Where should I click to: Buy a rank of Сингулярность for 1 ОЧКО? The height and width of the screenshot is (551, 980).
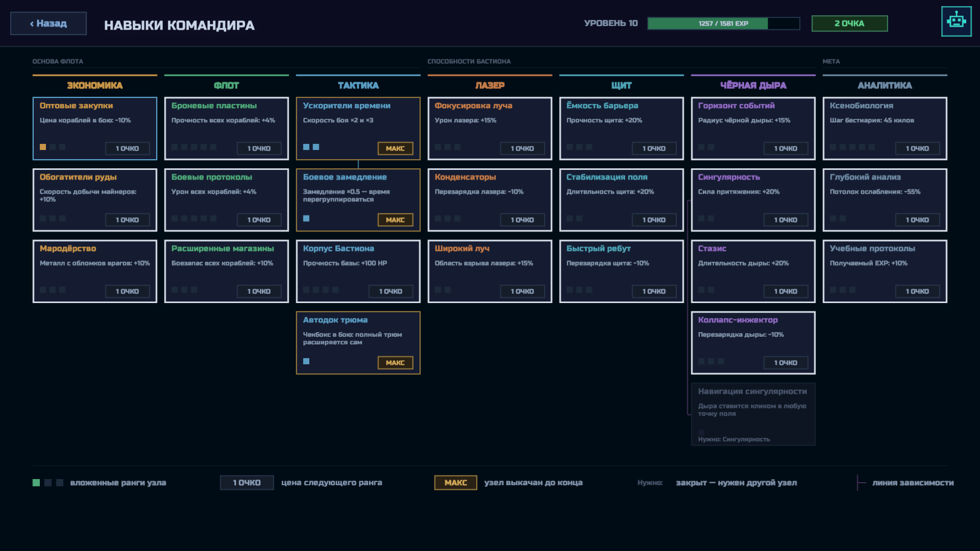786,220
